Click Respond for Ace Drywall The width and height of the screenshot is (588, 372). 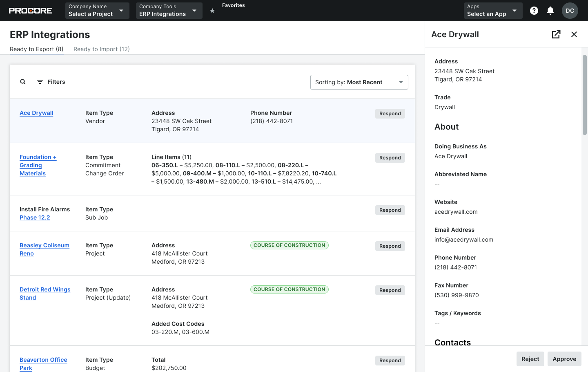pyautogui.click(x=390, y=114)
